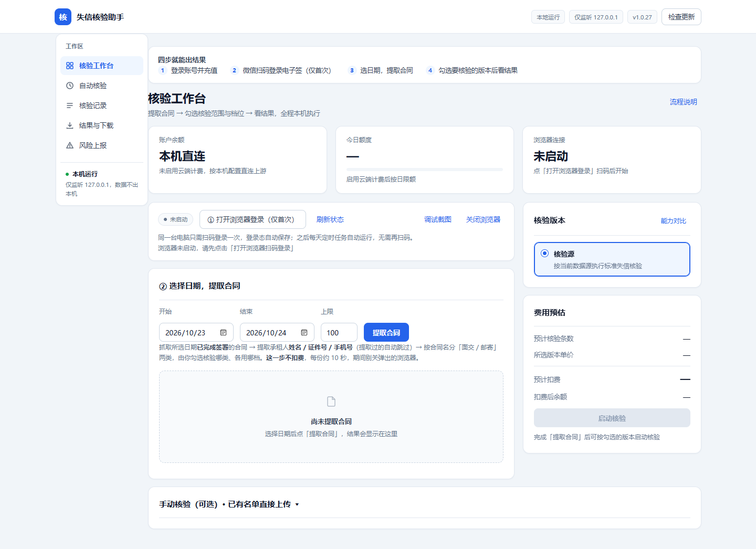Click the download icon beside 结果与下载
The width and height of the screenshot is (756, 549).
pyautogui.click(x=70, y=125)
